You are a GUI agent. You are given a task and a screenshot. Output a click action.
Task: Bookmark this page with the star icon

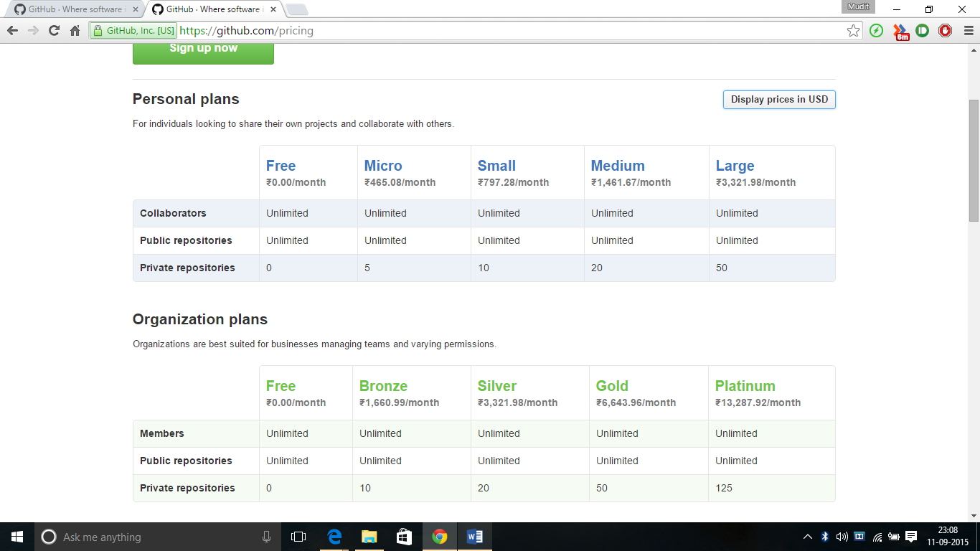853,31
